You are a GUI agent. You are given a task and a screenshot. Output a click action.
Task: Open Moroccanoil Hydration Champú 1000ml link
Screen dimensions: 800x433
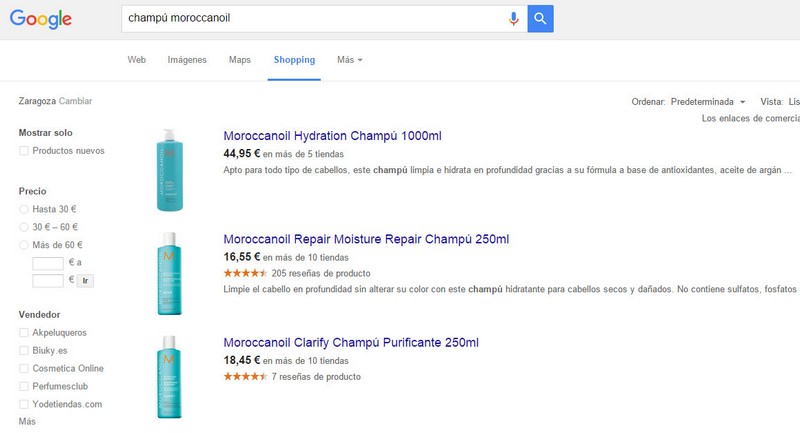click(332, 136)
